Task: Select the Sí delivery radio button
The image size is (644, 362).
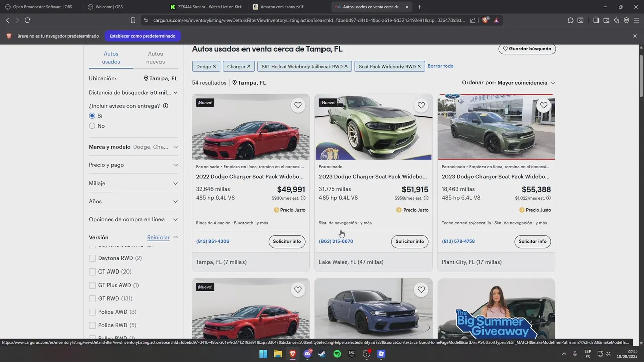Action: pyautogui.click(x=92, y=116)
